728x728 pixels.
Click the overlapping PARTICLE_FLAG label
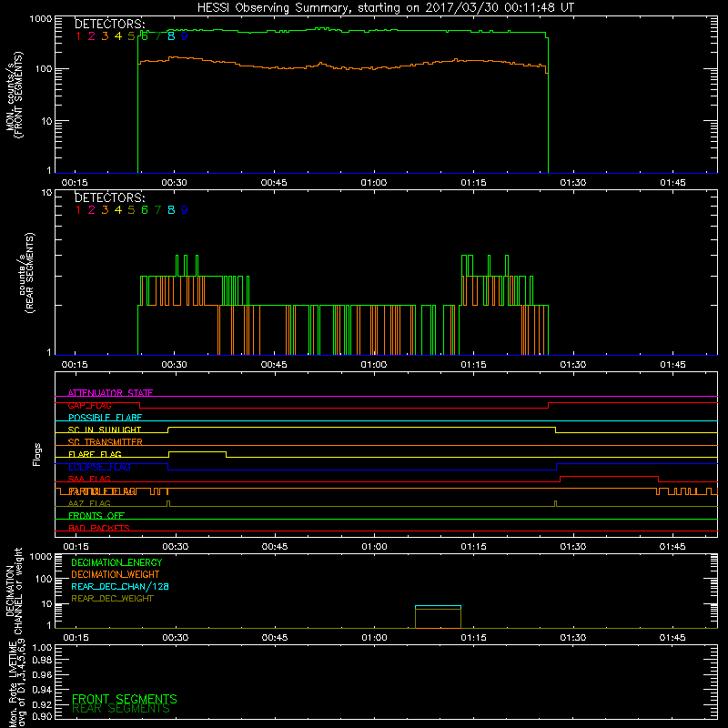103,491
